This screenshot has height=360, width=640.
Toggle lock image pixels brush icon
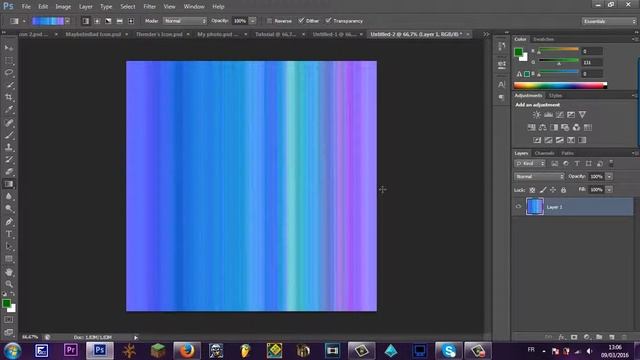[x=542, y=190]
